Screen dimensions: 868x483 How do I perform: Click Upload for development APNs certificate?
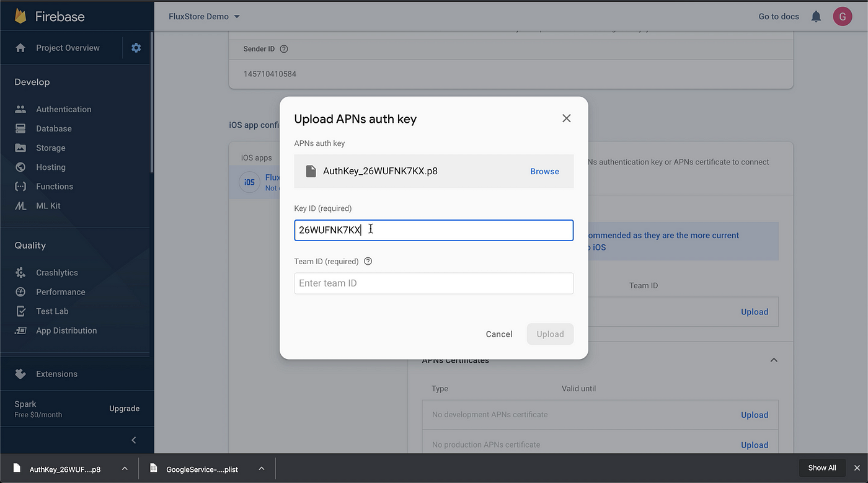[755, 415]
